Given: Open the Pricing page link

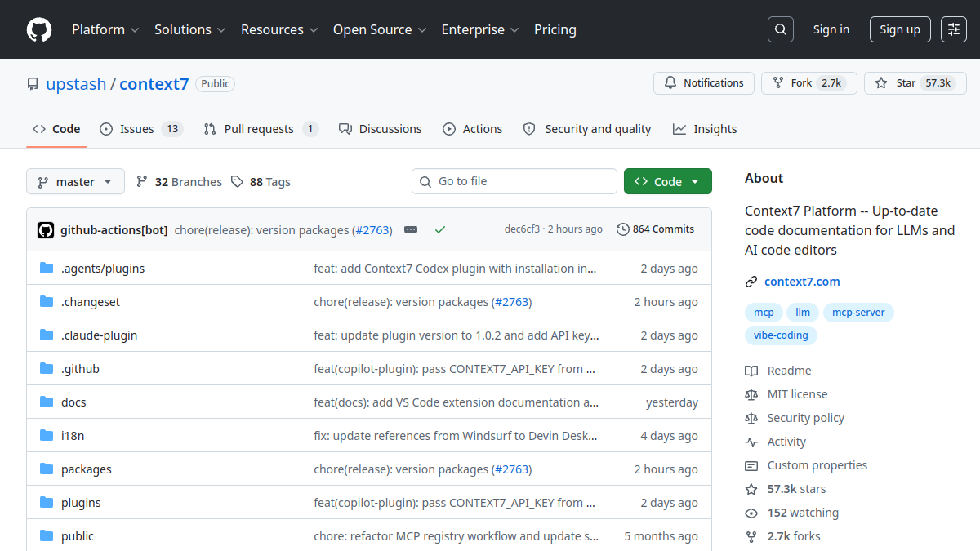Looking at the screenshot, I should point(555,29).
